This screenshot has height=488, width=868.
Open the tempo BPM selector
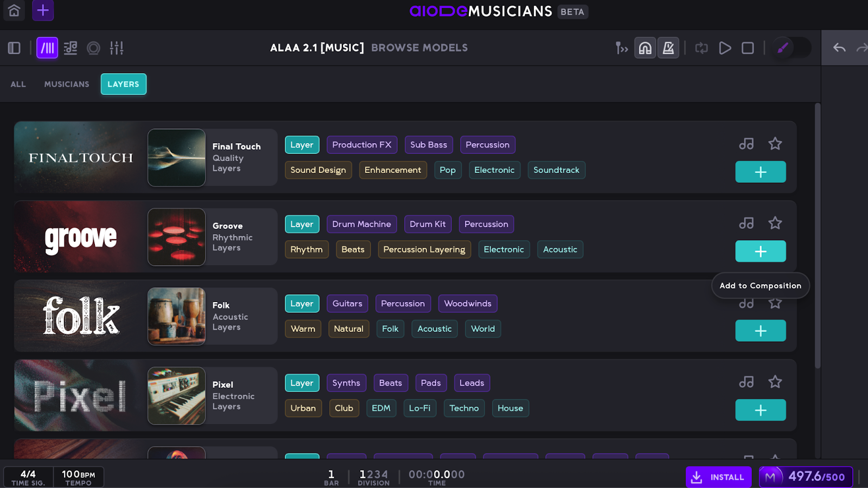click(78, 477)
